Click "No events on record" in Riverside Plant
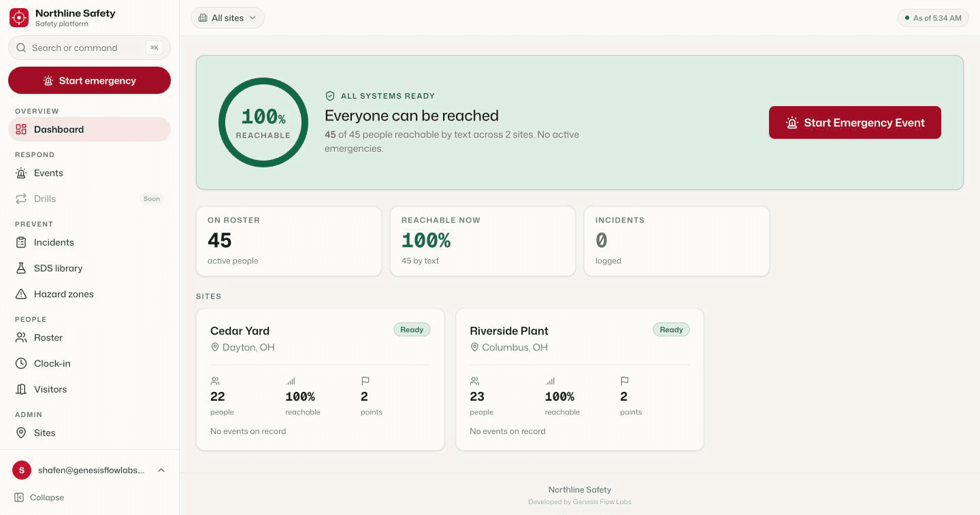980x515 pixels. tap(508, 431)
